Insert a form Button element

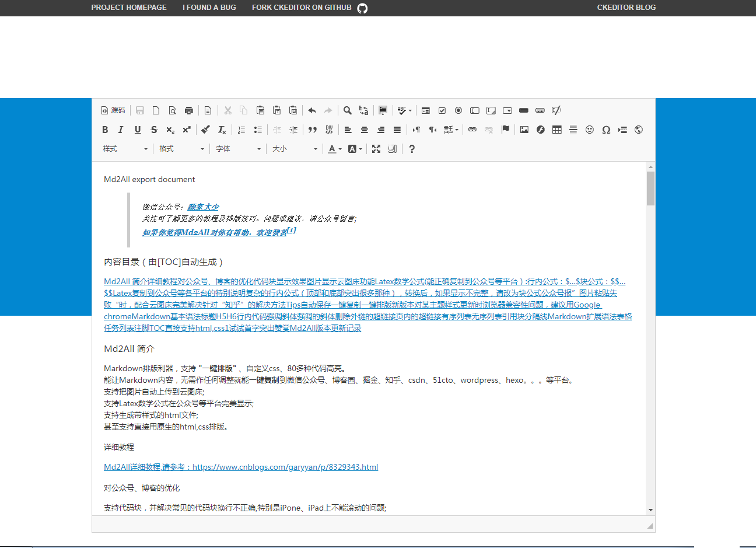pyautogui.click(x=524, y=110)
